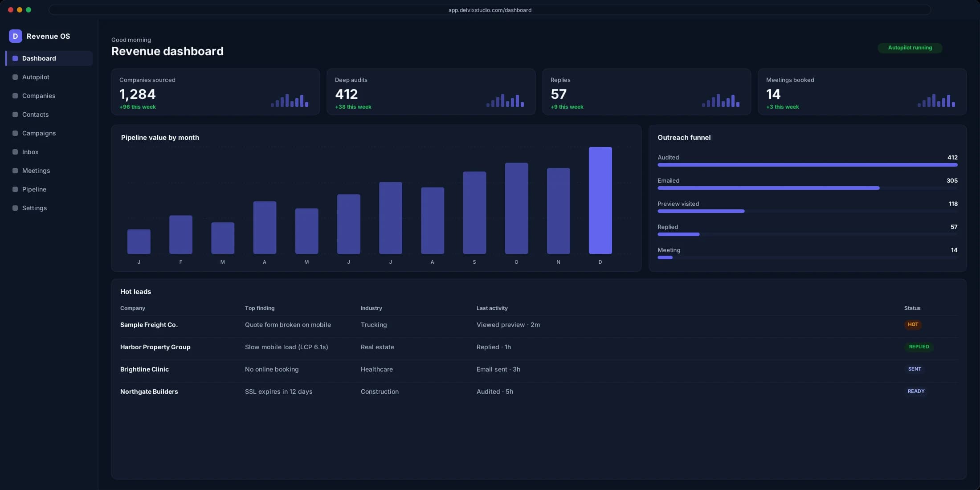Click the Inbox sidebar square icon
This screenshot has width=980, height=490.
pos(15,152)
